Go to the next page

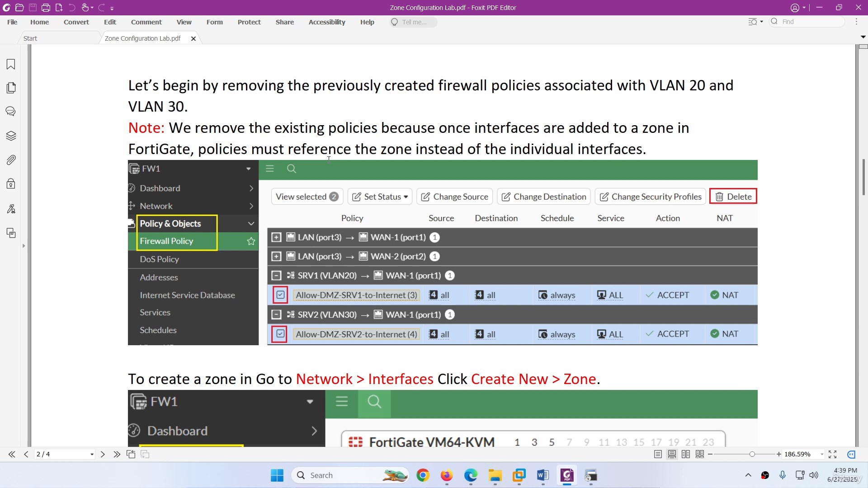pos(103,454)
